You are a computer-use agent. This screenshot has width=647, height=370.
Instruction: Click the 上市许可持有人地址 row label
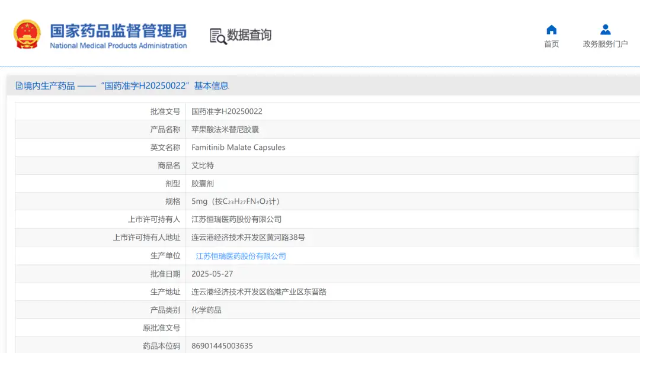point(146,238)
